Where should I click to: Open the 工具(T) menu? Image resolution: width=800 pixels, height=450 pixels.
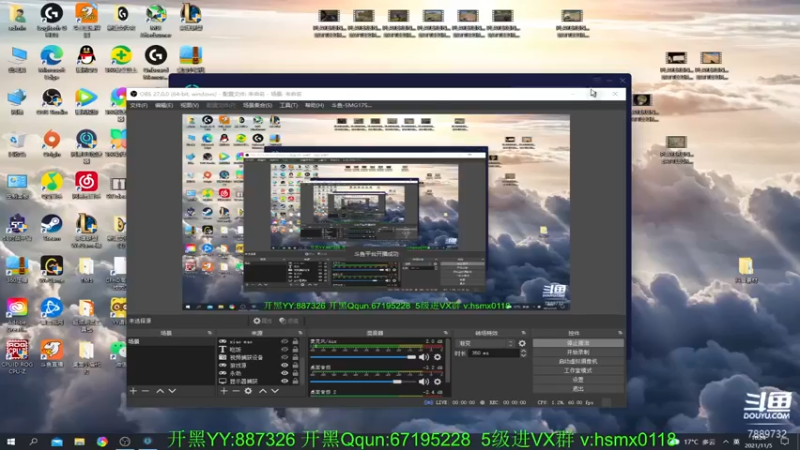coord(288,105)
